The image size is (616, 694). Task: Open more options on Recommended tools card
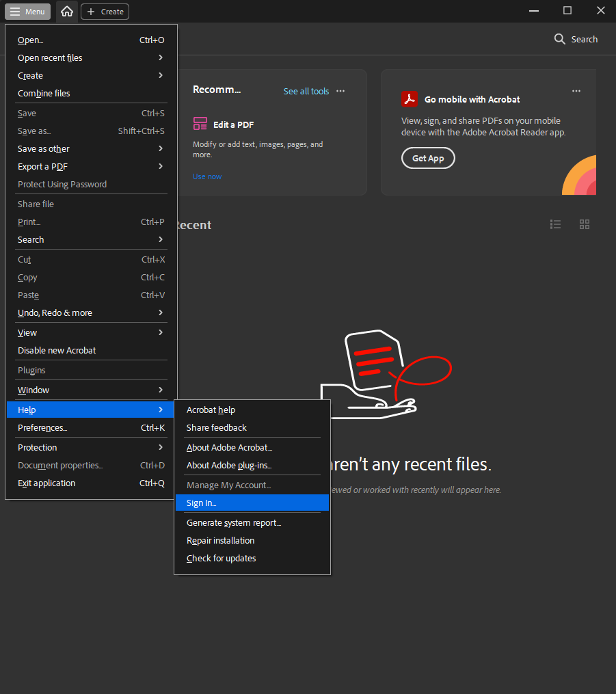(340, 91)
